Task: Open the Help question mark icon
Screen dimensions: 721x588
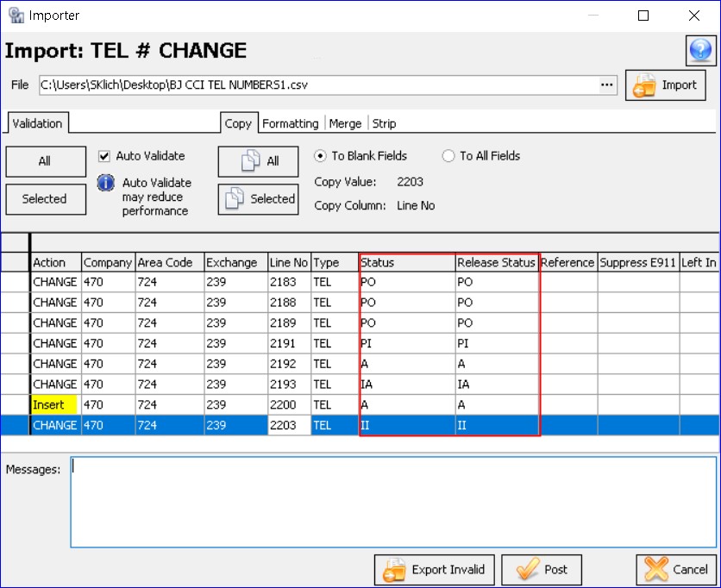Action: coord(701,50)
